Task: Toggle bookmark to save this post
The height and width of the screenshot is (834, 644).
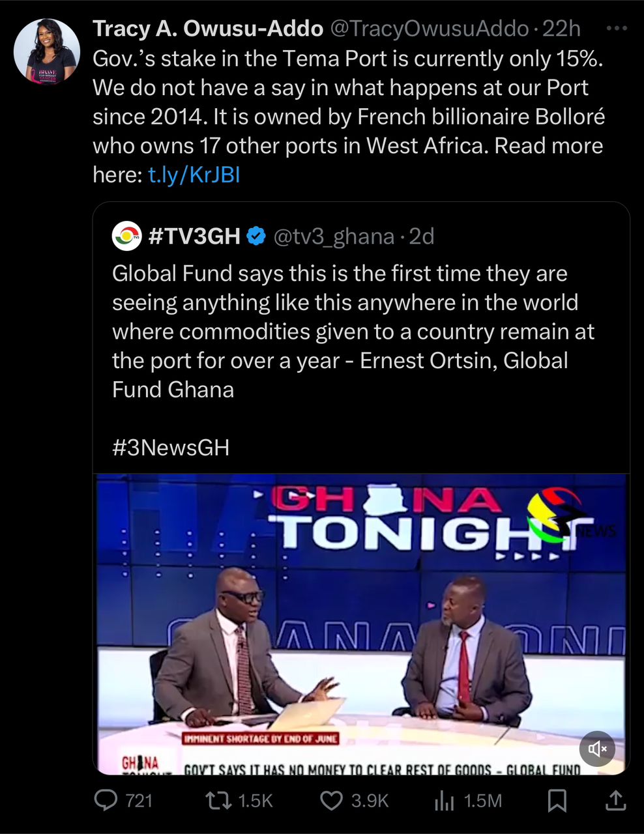Action: pyautogui.click(x=557, y=800)
